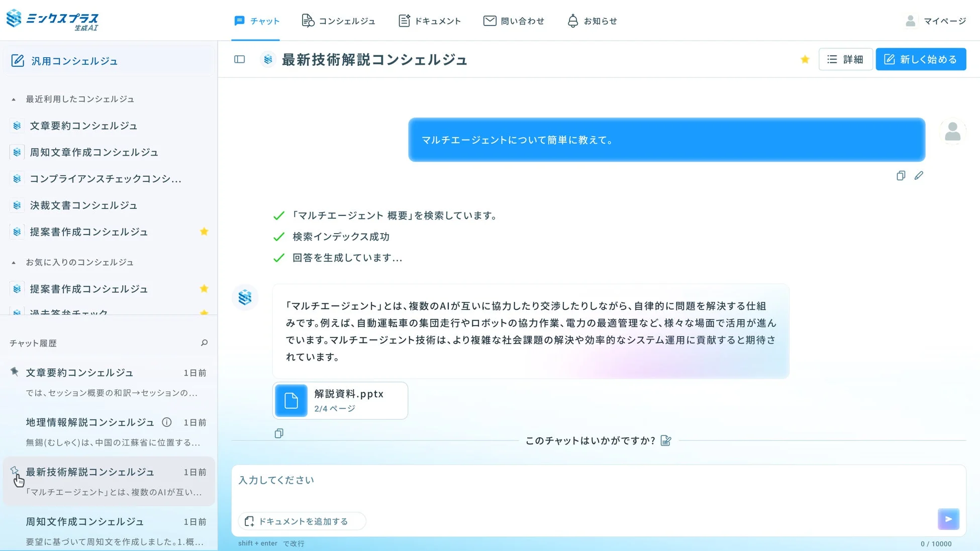Edit the user message with the pencil icon

tap(919, 176)
